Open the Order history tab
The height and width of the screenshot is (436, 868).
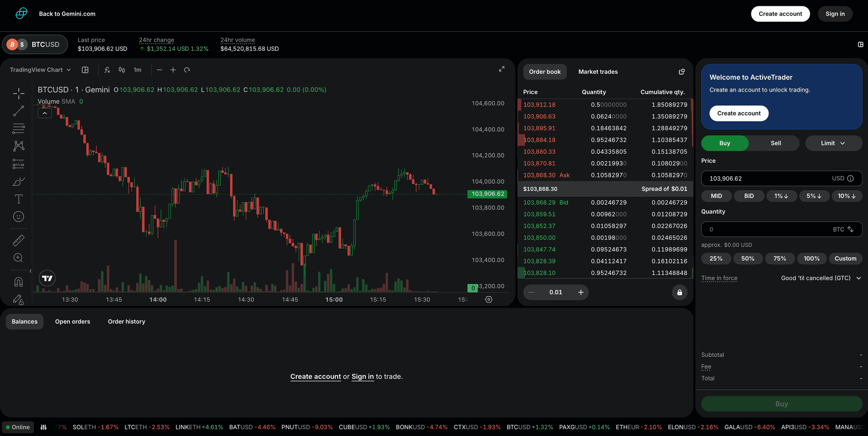[x=126, y=321]
